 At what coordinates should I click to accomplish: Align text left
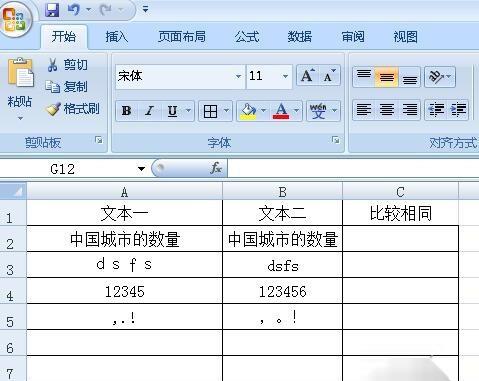[364, 110]
